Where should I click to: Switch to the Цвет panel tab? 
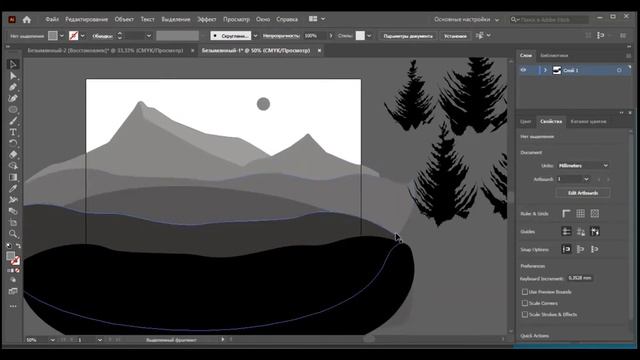(x=526, y=122)
